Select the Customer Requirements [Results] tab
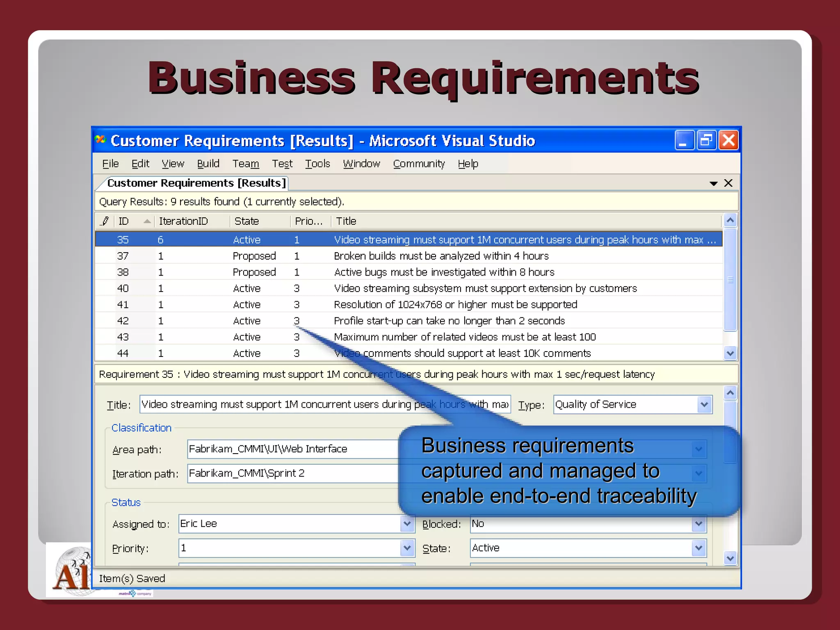 pyautogui.click(x=196, y=183)
